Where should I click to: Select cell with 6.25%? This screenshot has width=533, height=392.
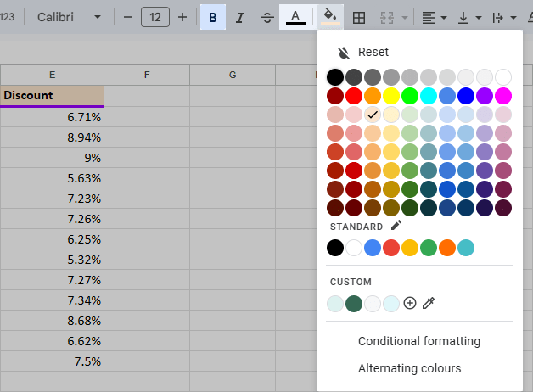coord(52,239)
